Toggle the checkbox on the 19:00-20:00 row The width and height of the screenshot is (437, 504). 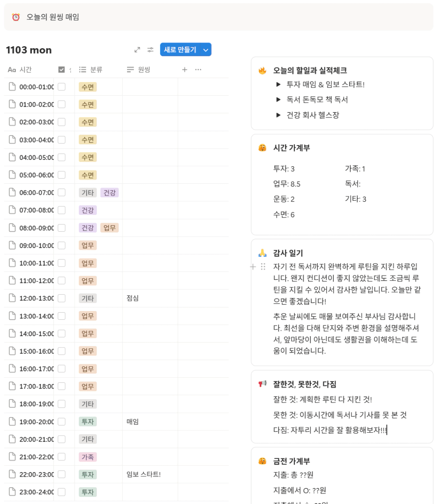[62, 422]
